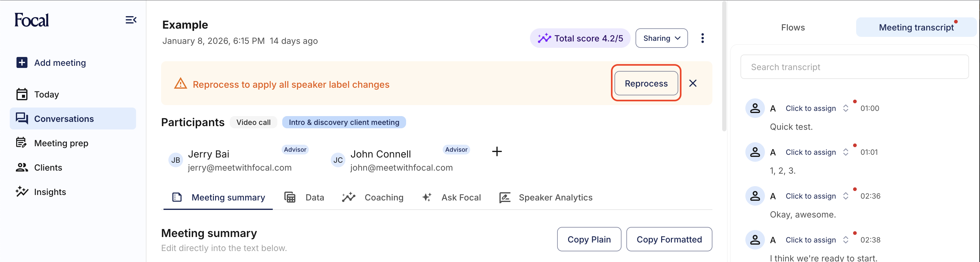Open speaker assign dropdown at 01:01

pos(845,152)
